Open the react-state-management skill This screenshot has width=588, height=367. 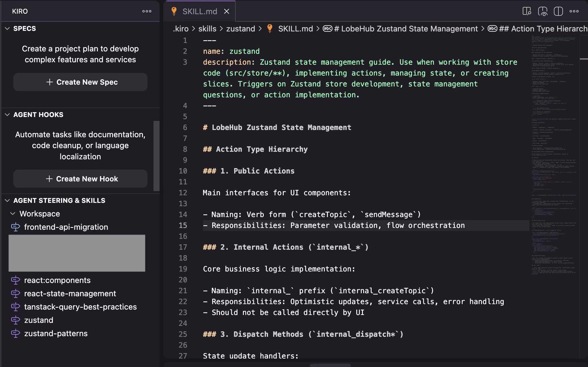coord(70,294)
